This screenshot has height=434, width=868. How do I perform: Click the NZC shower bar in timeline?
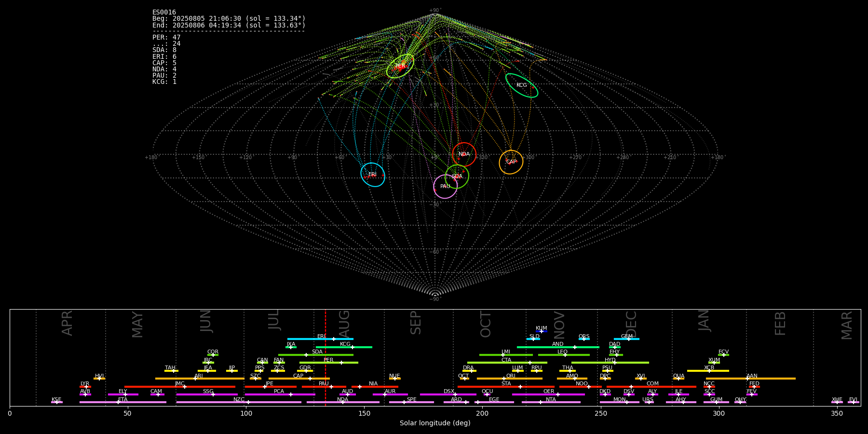(x=239, y=402)
